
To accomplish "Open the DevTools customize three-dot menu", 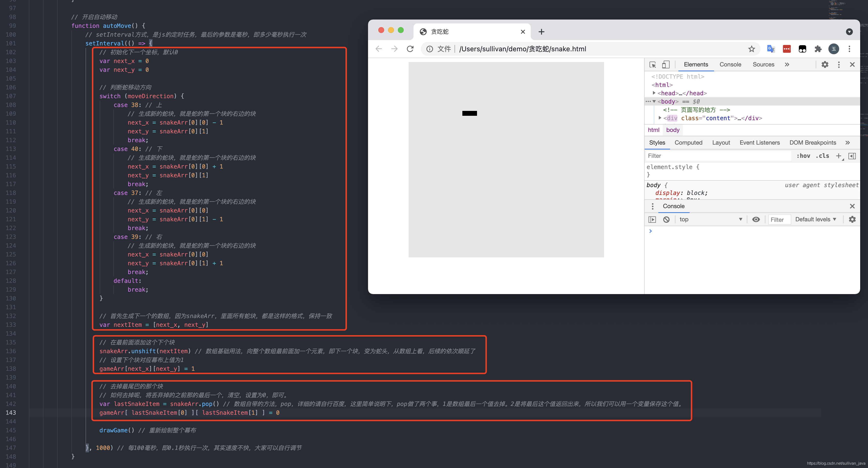I will pos(839,64).
